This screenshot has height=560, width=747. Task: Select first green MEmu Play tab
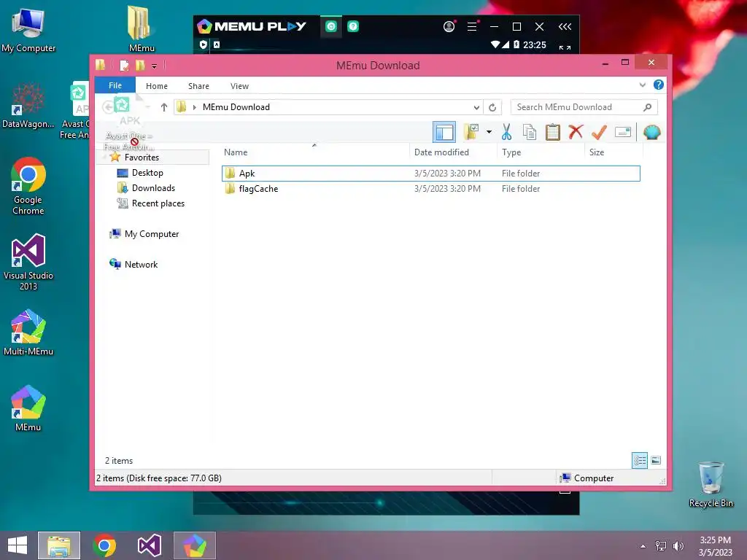click(331, 27)
